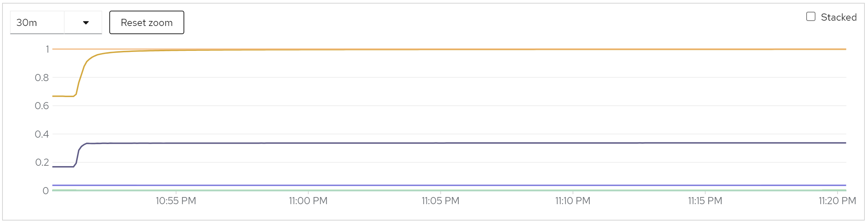Enable the Stacked checkbox

(810, 17)
